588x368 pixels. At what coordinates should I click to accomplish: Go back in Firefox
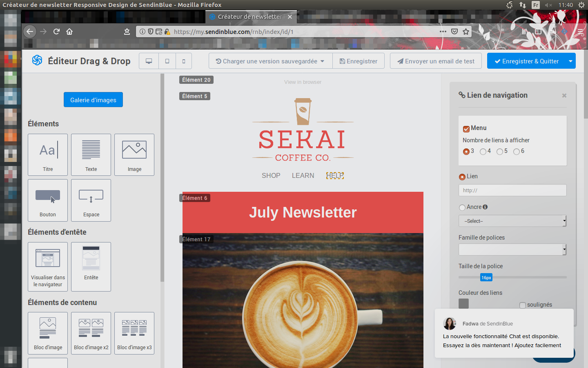point(29,31)
